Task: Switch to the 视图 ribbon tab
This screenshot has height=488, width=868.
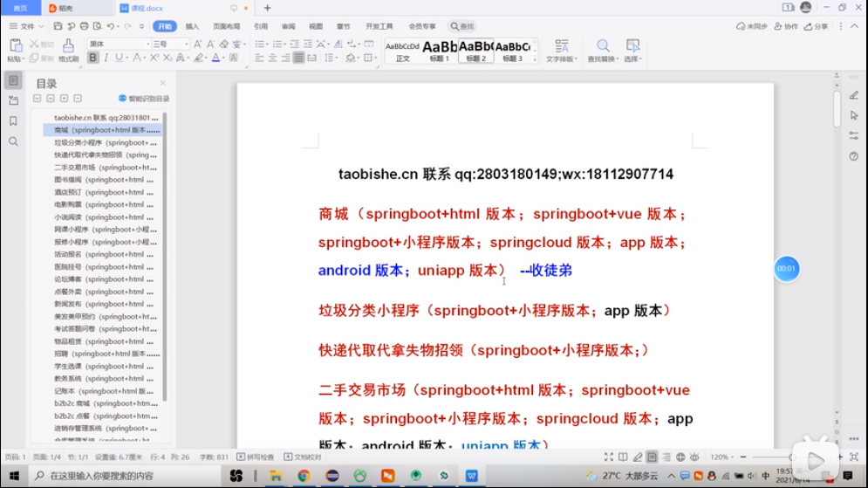Action: click(x=316, y=26)
